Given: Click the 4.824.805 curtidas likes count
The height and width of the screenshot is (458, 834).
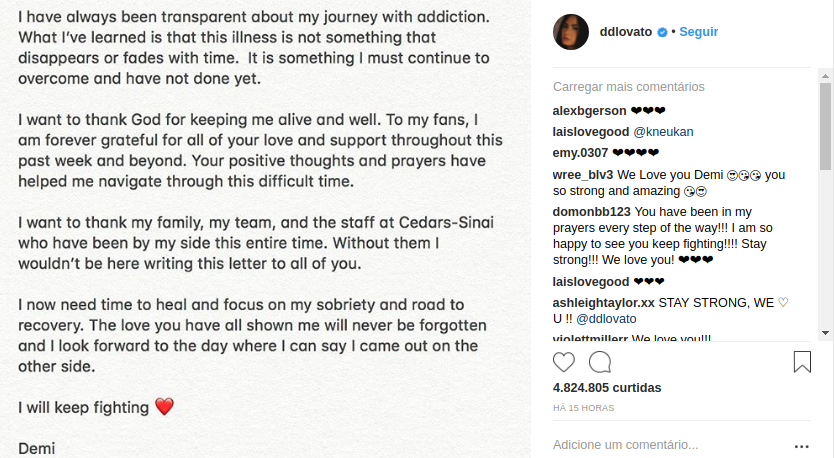Looking at the screenshot, I should coord(606,388).
